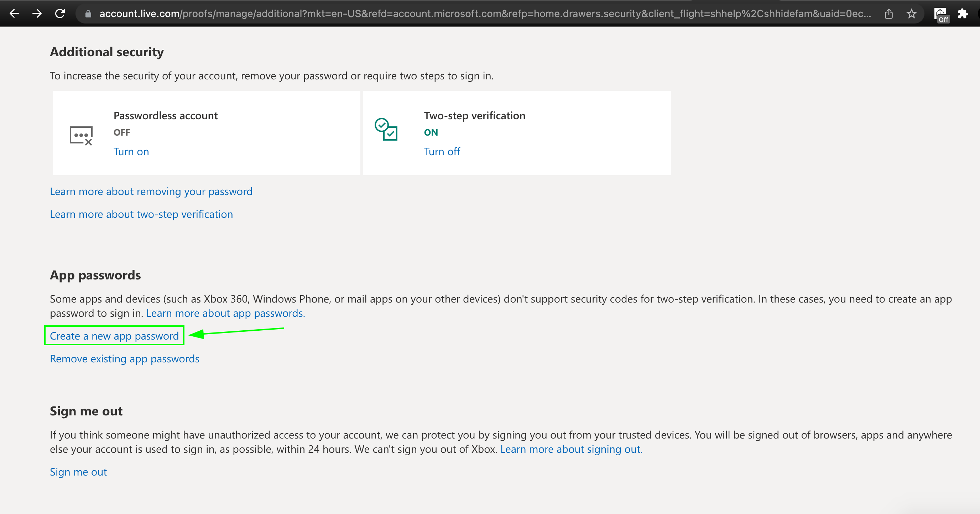
Task: Turn off two-step verification
Action: coord(442,152)
